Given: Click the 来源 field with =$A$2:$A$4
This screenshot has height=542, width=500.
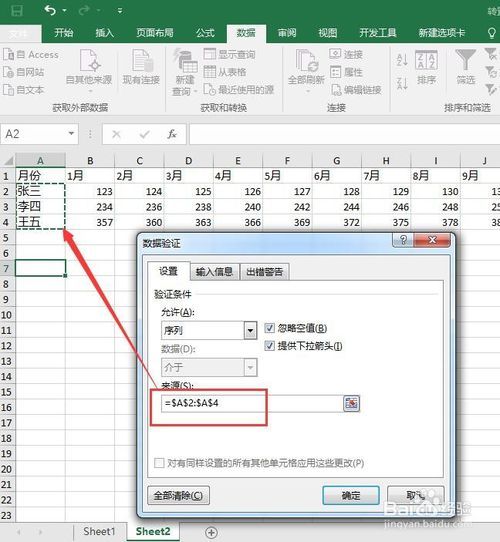Looking at the screenshot, I should [252, 403].
